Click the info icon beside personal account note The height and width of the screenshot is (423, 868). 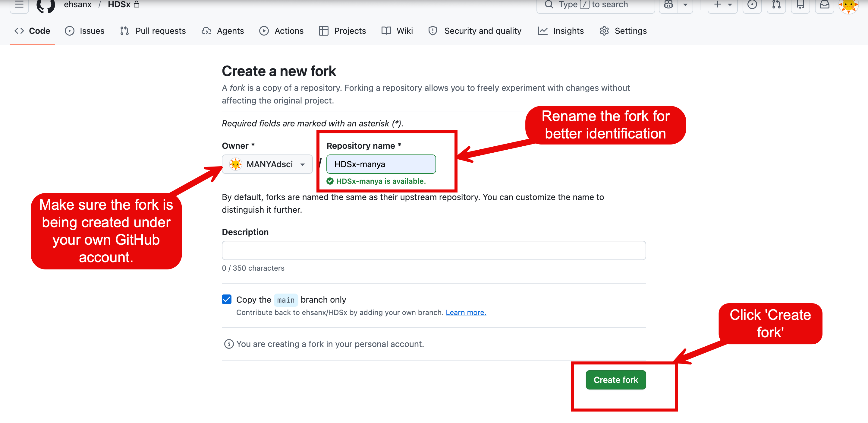229,344
